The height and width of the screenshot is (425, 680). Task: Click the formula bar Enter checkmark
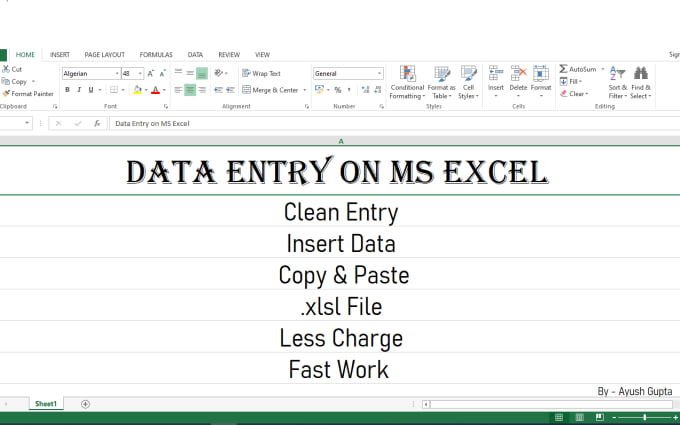[78, 124]
